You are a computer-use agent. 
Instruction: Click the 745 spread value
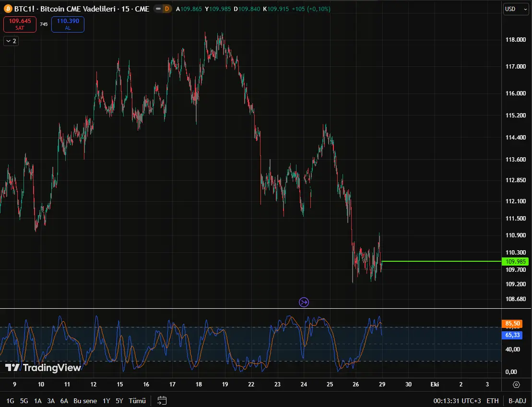click(x=44, y=24)
